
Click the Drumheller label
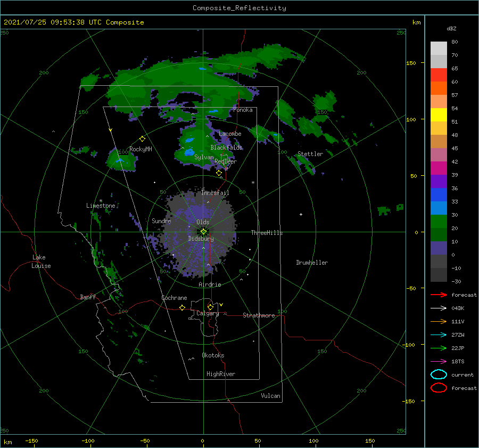[312, 263]
